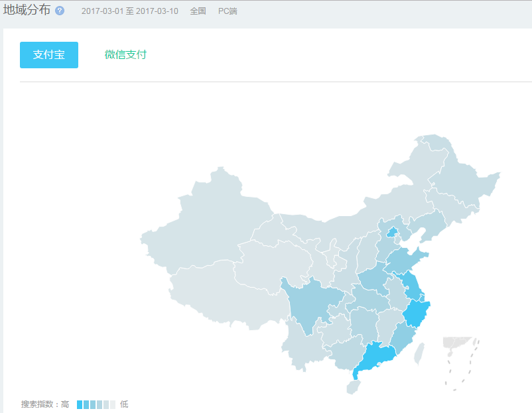Select Hainan island on the map
The width and height of the screenshot is (532, 413).
pyautogui.click(x=353, y=387)
